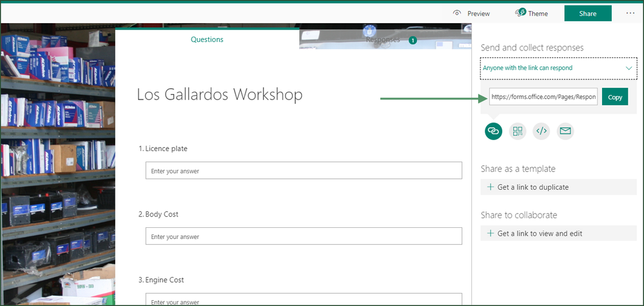644x306 pixels.
Task: Click Get a link to duplicate
Action: (558, 187)
